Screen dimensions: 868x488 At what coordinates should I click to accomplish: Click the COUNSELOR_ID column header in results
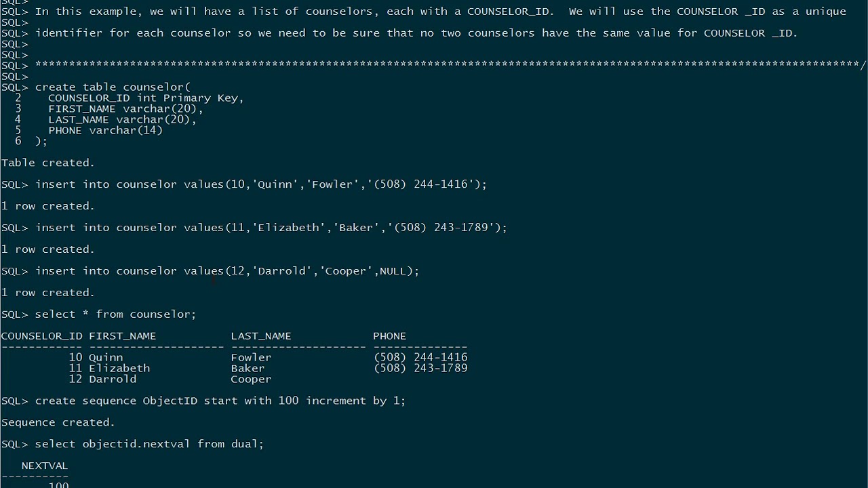[x=41, y=336]
